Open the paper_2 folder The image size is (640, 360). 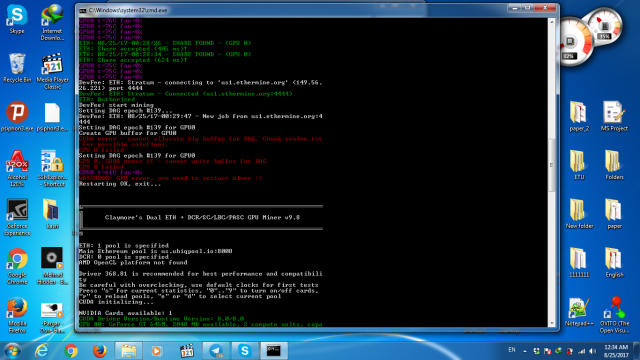pos(579,117)
